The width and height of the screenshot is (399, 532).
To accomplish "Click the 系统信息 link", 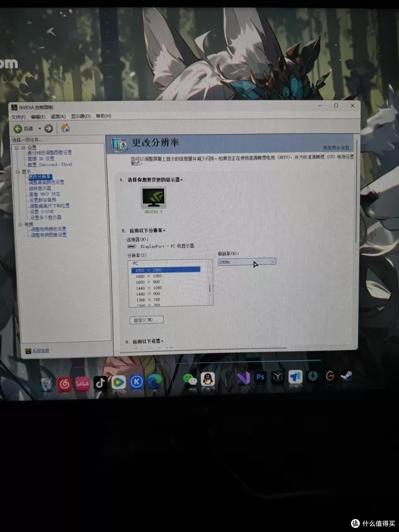I will point(41,351).
